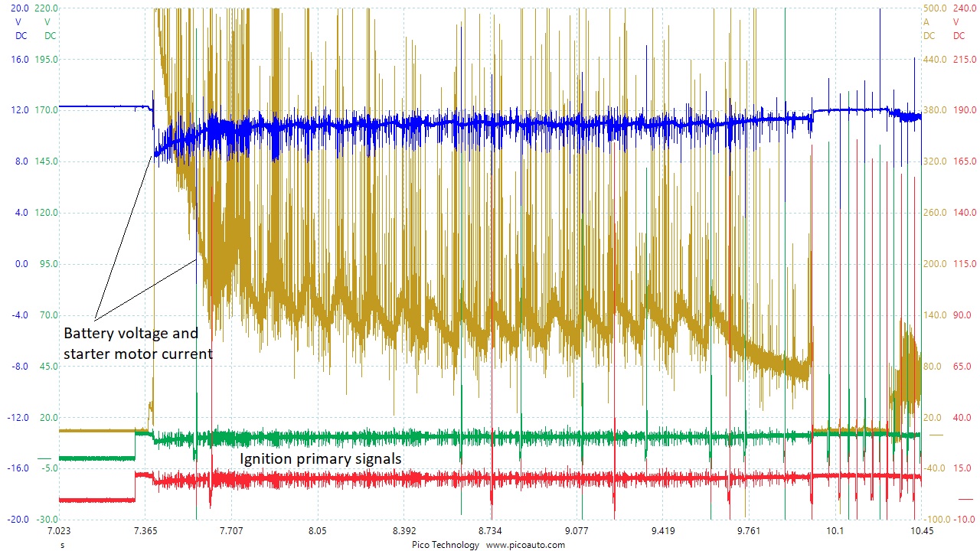Open the www.picoauto.com link
Image resolution: width=980 pixels, height=551 pixels.
(525, 545)
